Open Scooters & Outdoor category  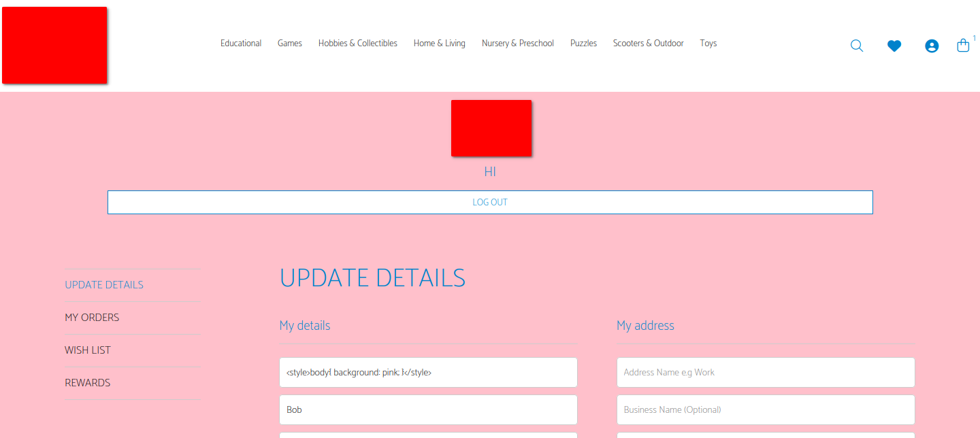pyautogui.click(x=648, y=44)
